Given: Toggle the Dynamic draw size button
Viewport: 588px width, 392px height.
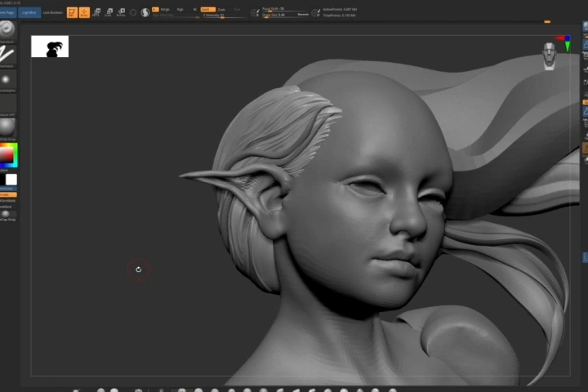Looking at the screenshot, I should click(303, 15).
